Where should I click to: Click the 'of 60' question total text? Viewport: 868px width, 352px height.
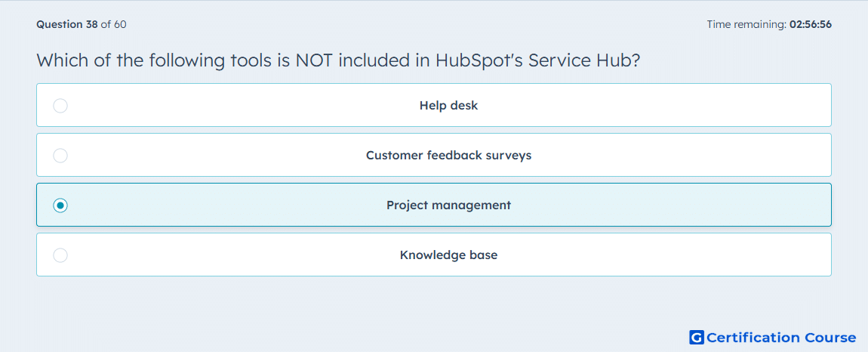113,24
